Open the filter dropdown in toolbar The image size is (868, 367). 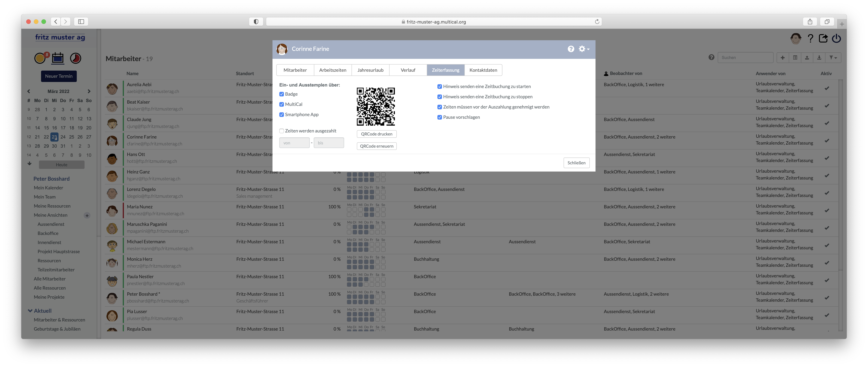(833, 57)
